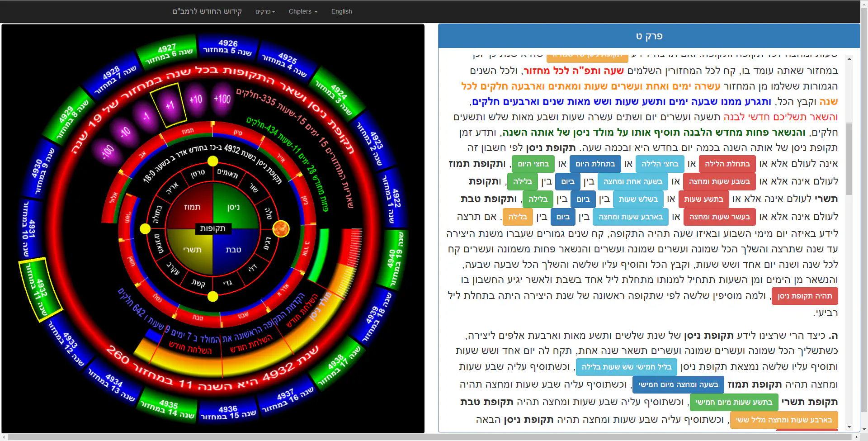Image resolution: width=868 pixels, height=441 pixels.
Task: Select the green ניסן quadrant in the wheel
Action: [x=233, y=207]
